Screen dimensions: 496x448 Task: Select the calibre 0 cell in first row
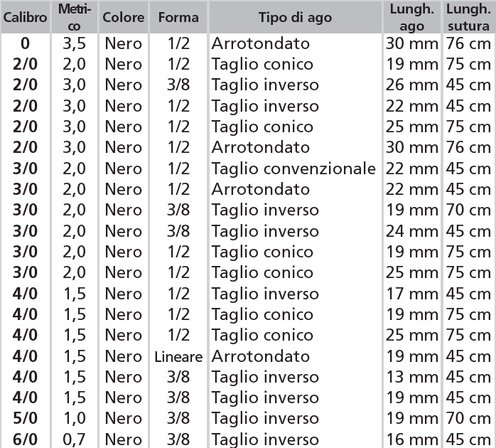(x=26, y=43)
